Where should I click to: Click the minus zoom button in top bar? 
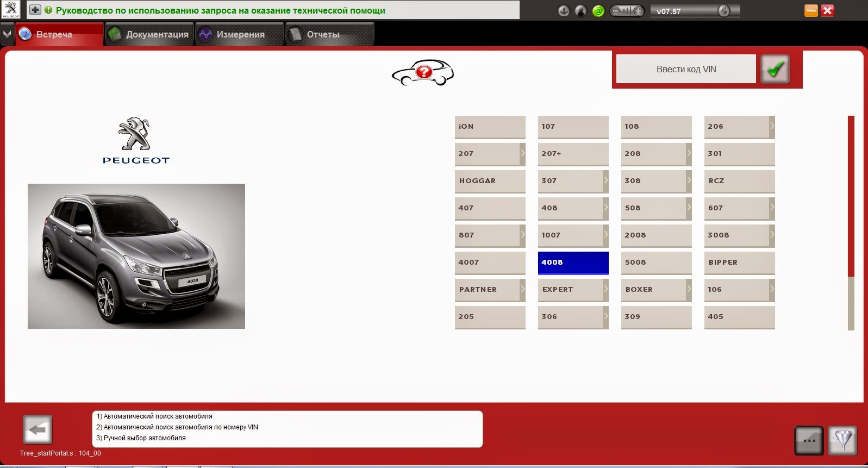click(x=616, y=11)
